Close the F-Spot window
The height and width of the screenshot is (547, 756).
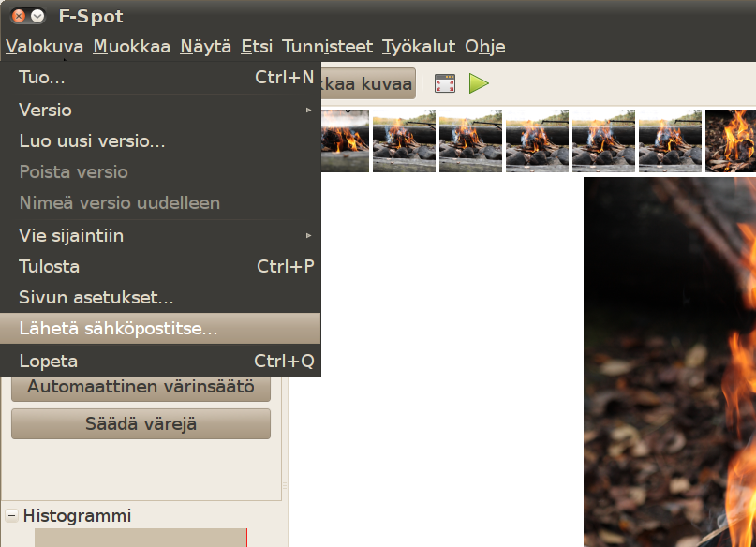[18, 16]
